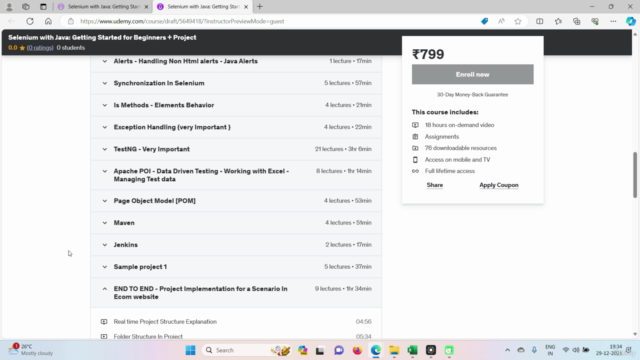Click 'Full lifetime access' text
The image size is (640, 360).
coord(450,171)
